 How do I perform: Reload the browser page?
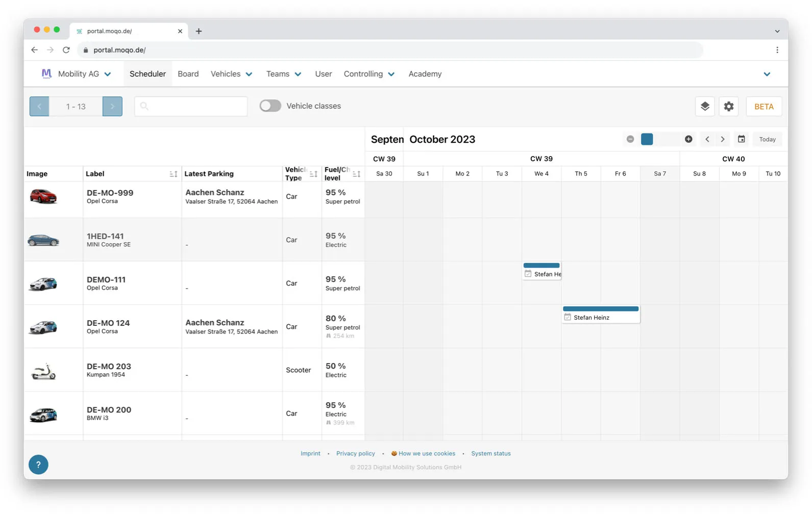coord(66,50)
